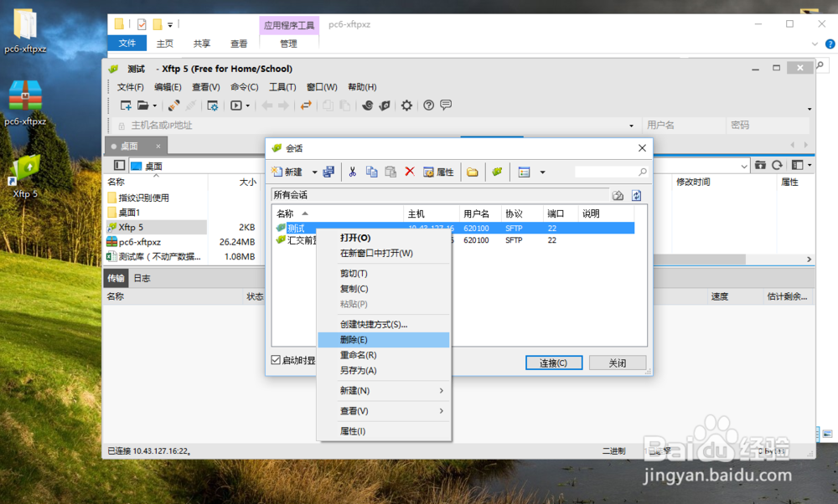
Task: Open the view mode dropdown arrow in Sessions toolbar
Action: click(542, 172)
